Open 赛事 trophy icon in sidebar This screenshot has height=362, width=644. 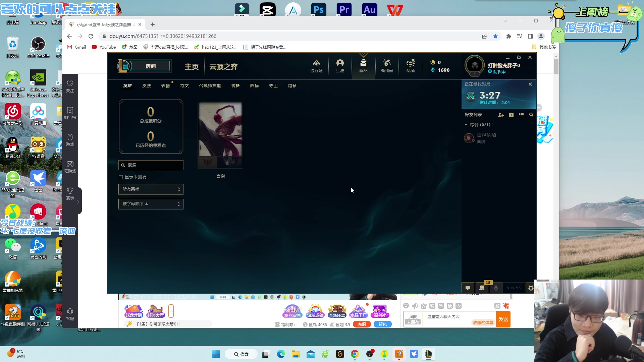(70, 193)
